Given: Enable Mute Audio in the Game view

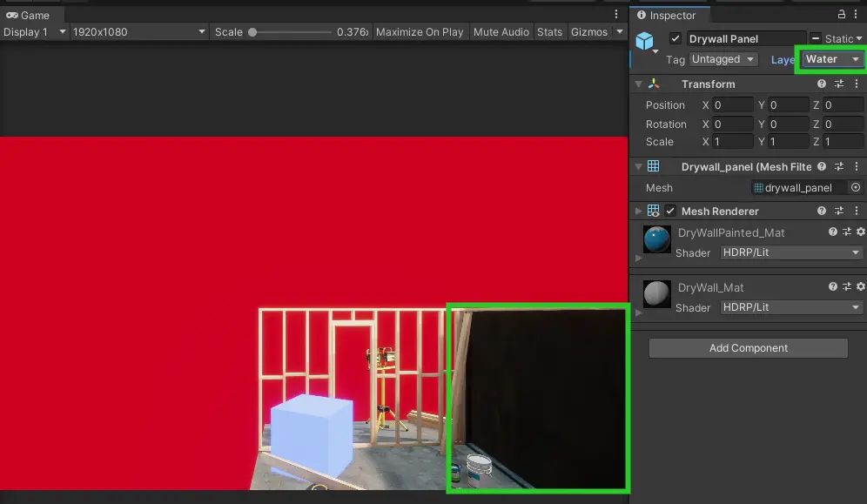Looking at the screenshot, I should tap(501, 31).
